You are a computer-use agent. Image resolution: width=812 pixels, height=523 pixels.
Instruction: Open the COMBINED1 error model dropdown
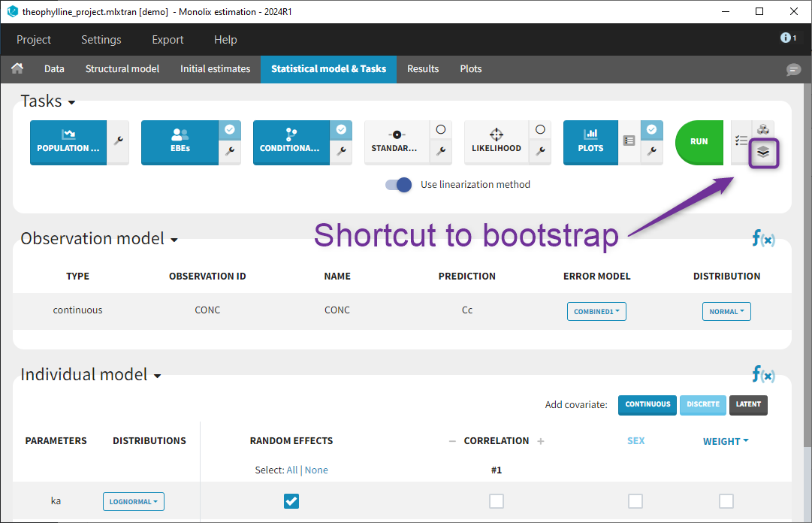coord(596,310)
